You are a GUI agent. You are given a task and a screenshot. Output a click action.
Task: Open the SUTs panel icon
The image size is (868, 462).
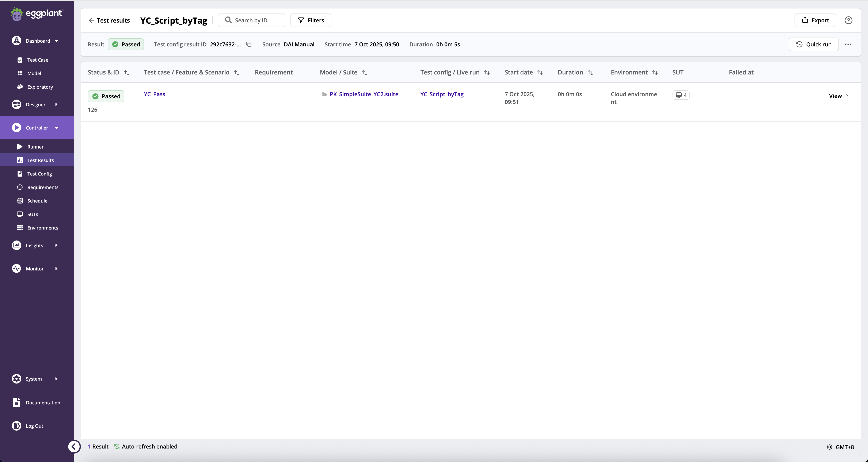pos(20,214)
